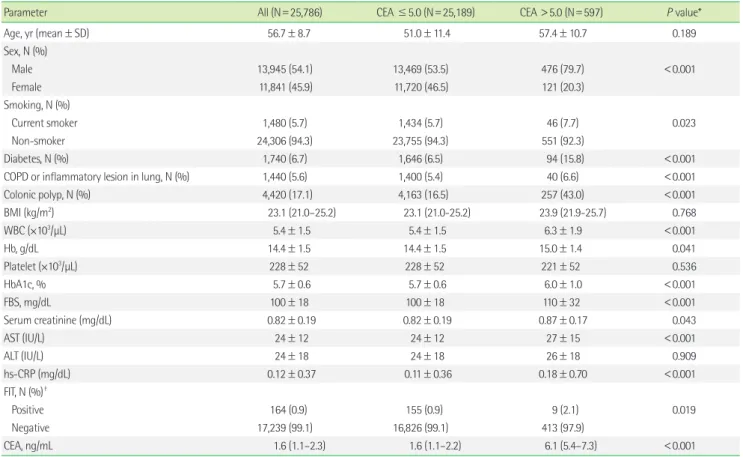The width and height of the screenshot is (743, 457).
Task: Select the 'Age, yr (mean ± SD)' row label
Action: pyautogui.click(x=46, y=33)
